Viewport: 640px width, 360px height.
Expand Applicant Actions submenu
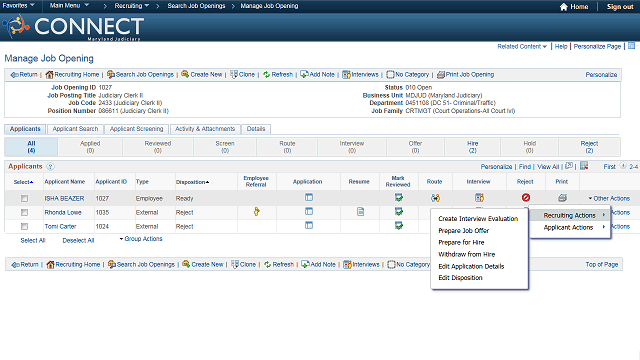(570, 227)
